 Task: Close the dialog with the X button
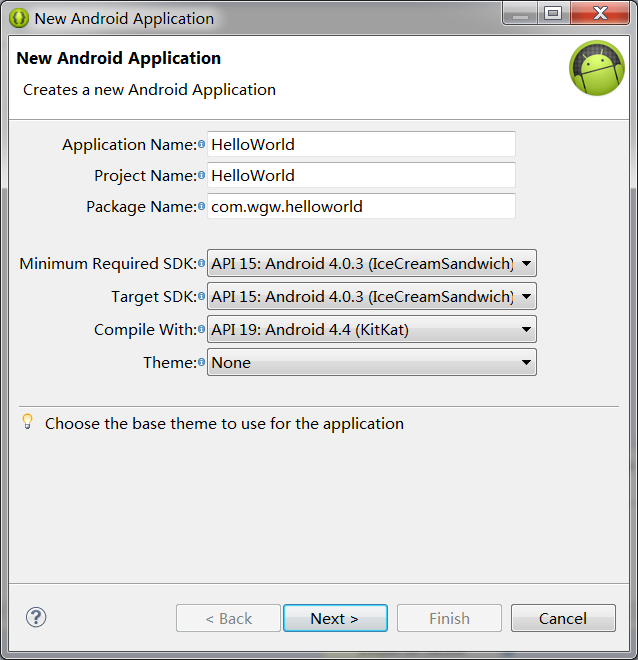600,13
